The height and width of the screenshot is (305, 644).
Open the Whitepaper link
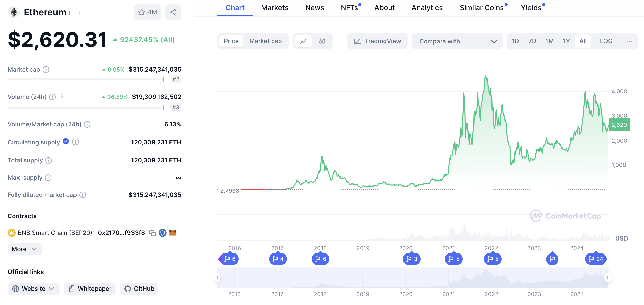pos(90,289)
